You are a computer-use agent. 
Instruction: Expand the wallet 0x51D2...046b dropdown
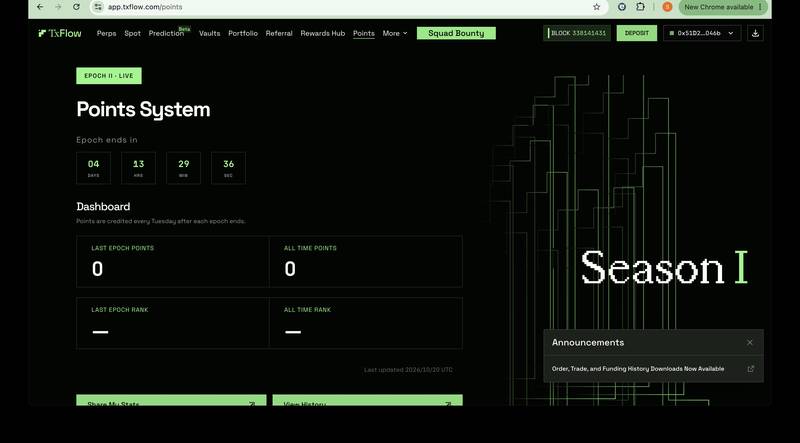702,33
